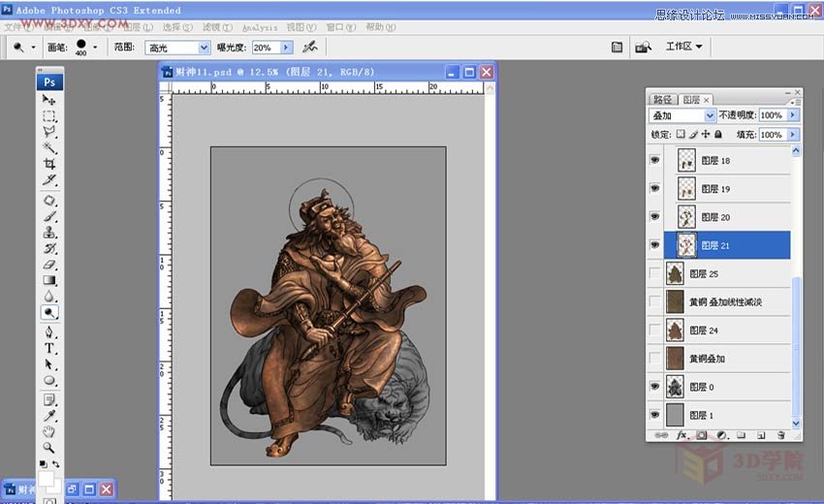Select the Notes tool
The width and height of the screenshot is (824, 504).
point(48,400)
